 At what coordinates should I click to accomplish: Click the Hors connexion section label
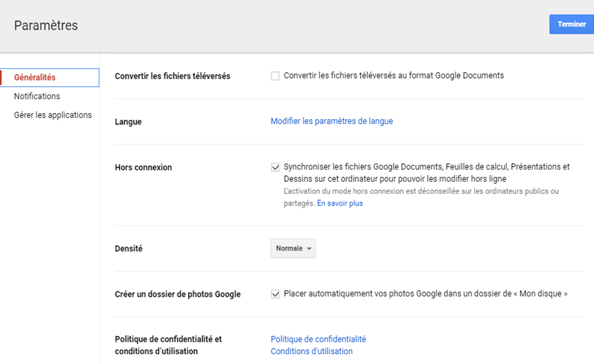(143, 167)
